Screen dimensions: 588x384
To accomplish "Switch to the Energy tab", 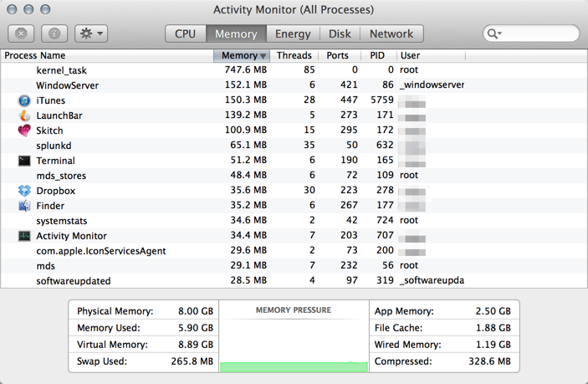I will pos(293,33).
